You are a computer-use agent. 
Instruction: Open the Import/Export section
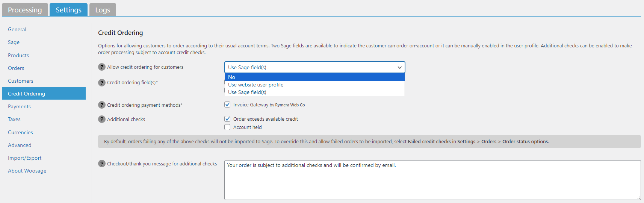(25, 158)
